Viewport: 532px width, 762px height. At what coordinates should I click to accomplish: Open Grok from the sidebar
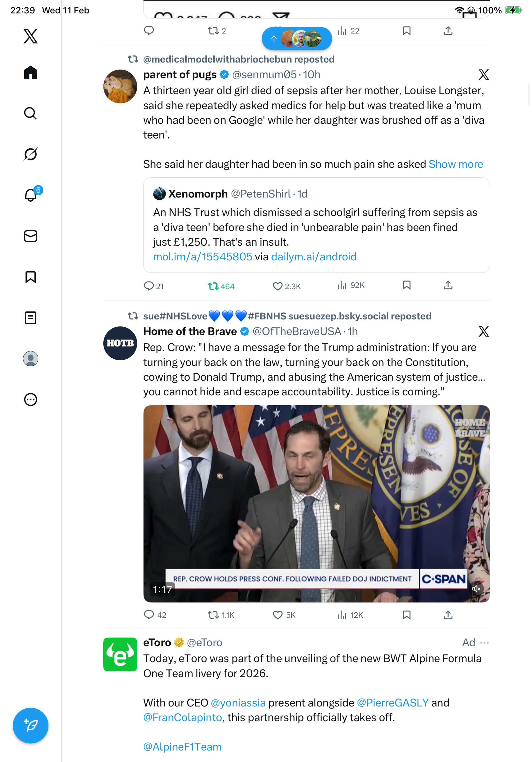(x=31, y=154)
